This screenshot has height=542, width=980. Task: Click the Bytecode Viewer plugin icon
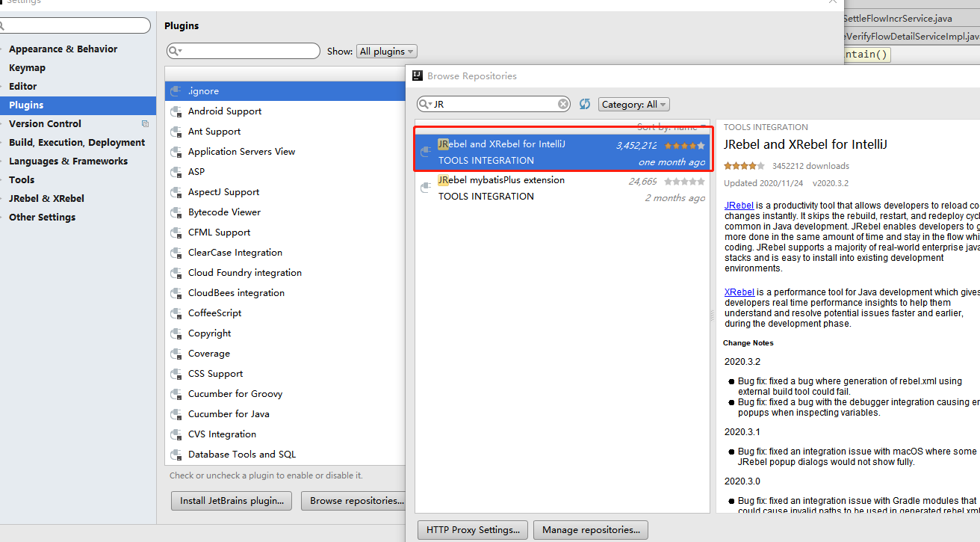point(176,212)
